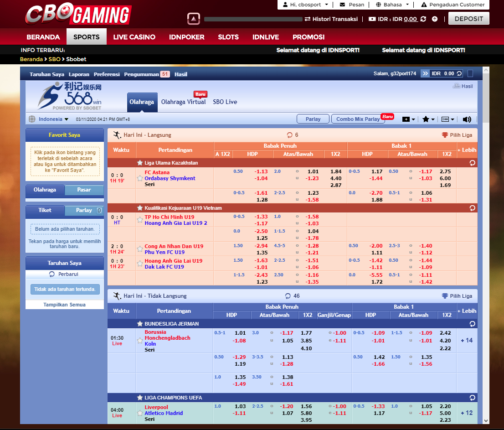Refresh BUNDESLIGA JERMAN odds
Screen dimensions: 504x430
[472, 324]
